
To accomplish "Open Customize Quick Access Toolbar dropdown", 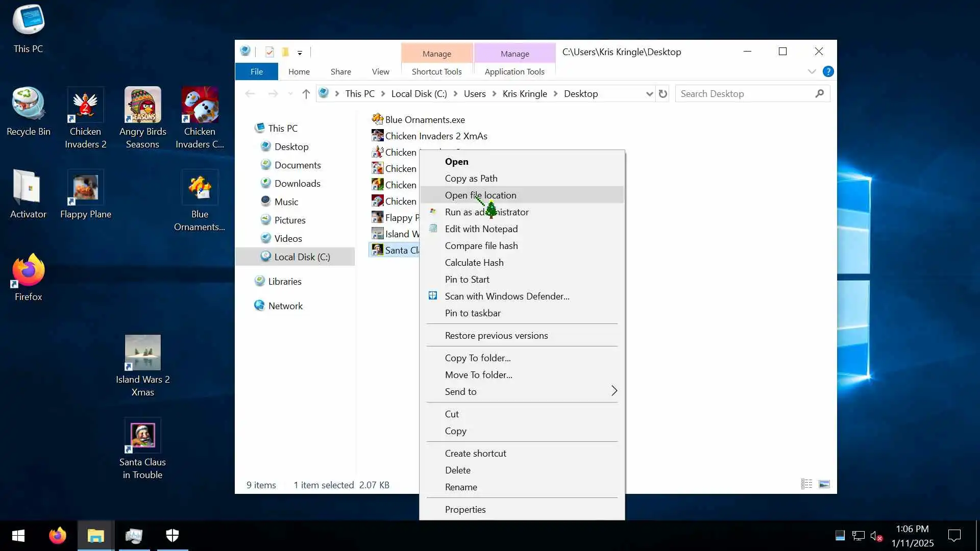I will (300, 53).
